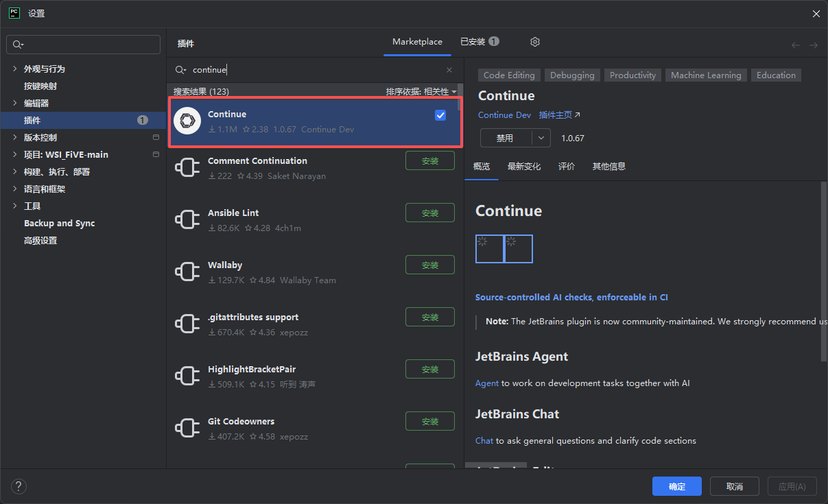The height and width of the screenshot is (504, 828).
Task: Select 按键映射 in settings tree
Action: tap(40, 86)
